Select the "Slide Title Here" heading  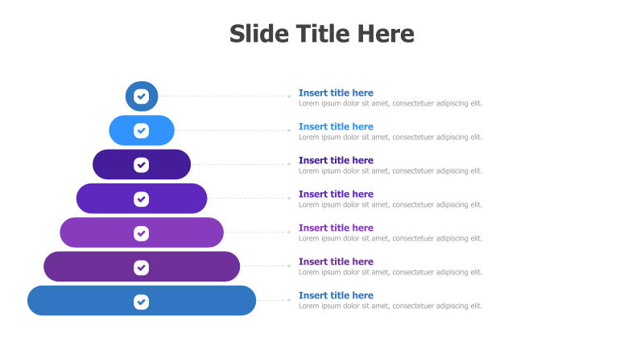[322, 34]
